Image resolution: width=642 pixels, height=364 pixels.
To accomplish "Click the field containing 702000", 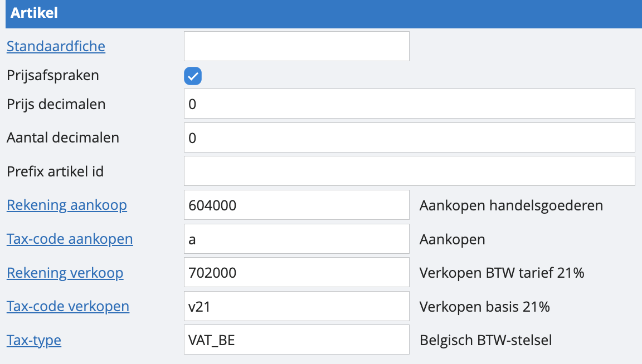I will [x=296, y=273].
